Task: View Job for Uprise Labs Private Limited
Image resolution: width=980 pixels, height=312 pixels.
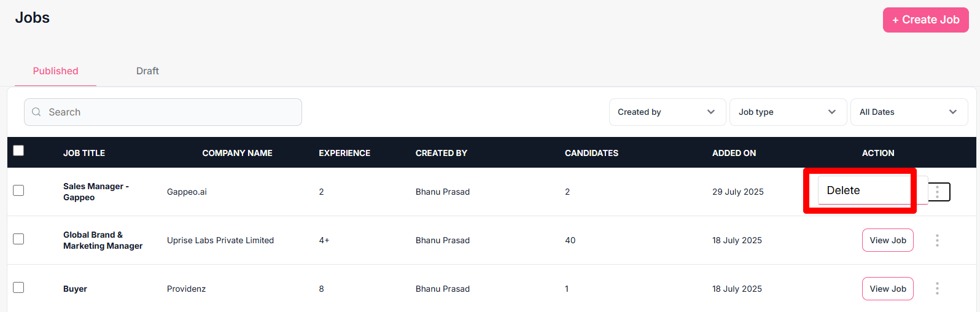Action: (887, 240)
